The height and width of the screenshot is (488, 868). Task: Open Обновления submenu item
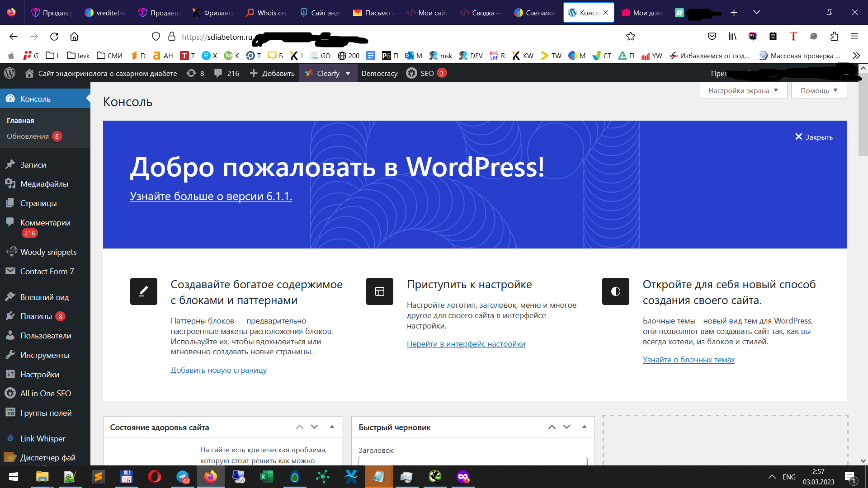34,136
